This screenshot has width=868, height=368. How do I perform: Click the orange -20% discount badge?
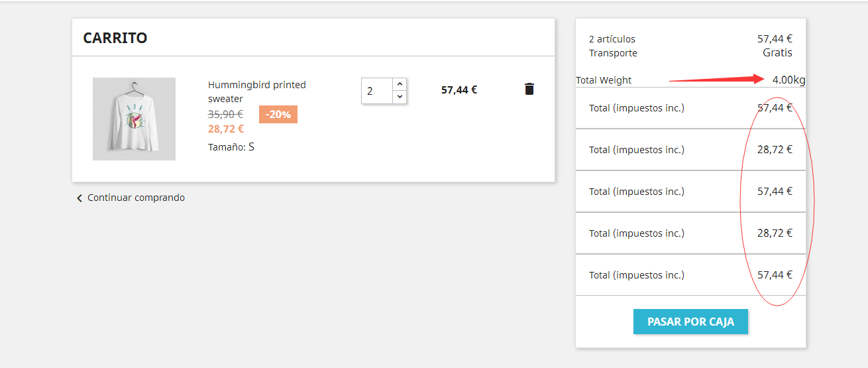click(278, 114)
